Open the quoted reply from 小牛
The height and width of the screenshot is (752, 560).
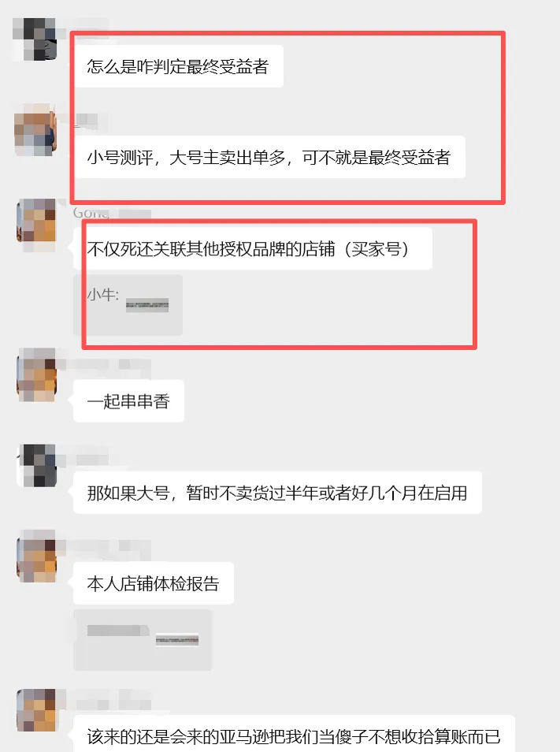(x=128, y=305)
